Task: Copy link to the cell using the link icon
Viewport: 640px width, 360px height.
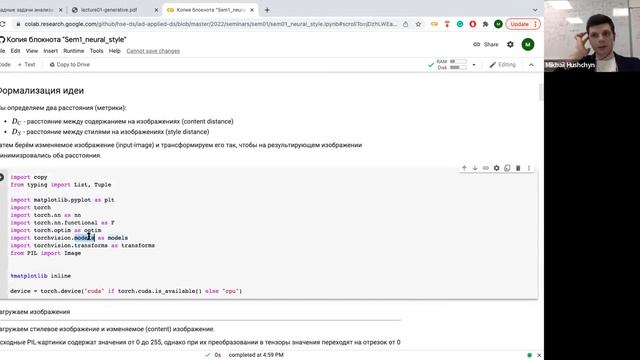Action: [x=486, y=168]
